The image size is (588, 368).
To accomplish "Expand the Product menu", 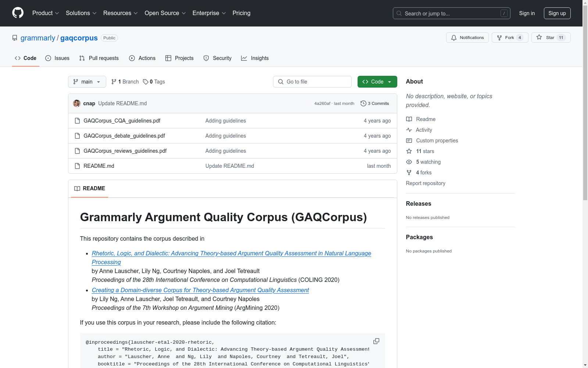I will pos(46,13).
